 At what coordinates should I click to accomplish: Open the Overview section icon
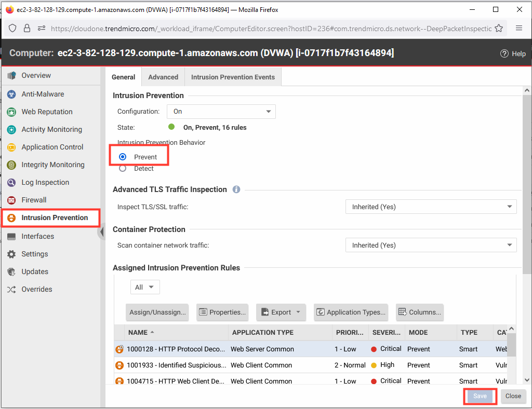(x=11, y=76)
